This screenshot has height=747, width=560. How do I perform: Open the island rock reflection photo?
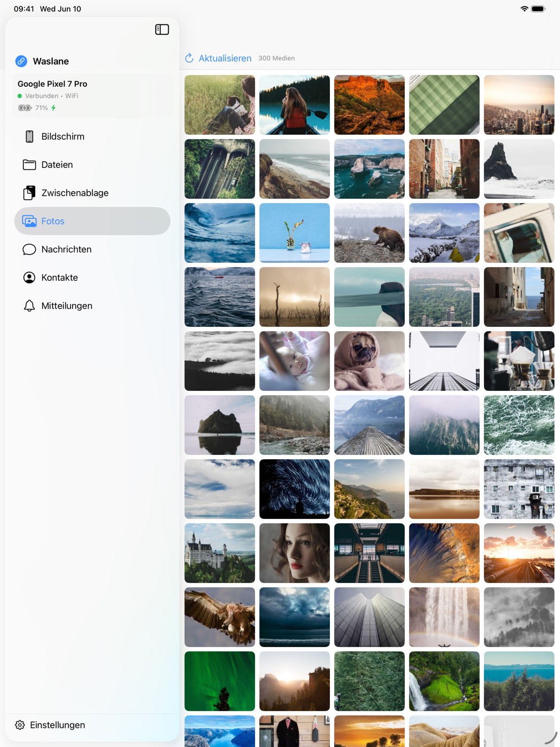pyautogui.click(x=220, y=425)
